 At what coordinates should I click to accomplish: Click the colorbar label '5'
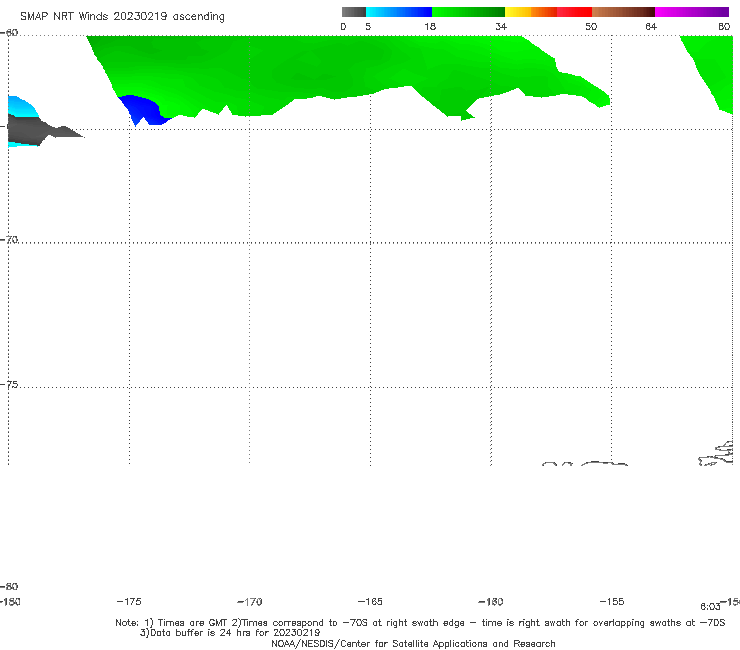click(368, 26)
